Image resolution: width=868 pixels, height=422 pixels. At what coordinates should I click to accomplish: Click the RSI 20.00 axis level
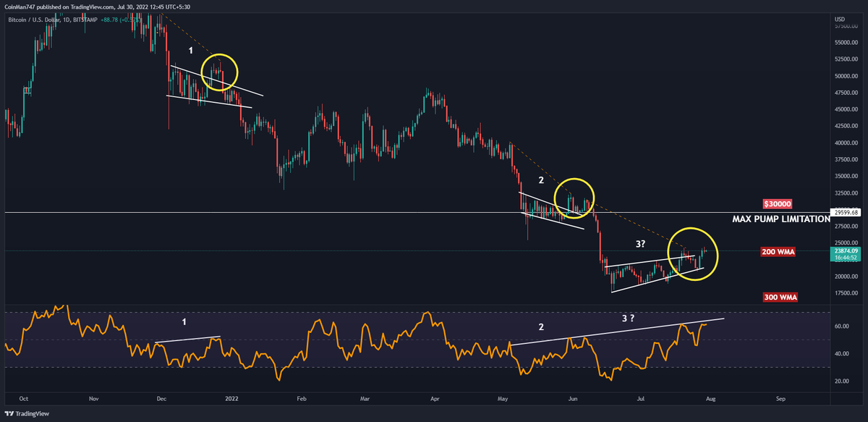842,381
